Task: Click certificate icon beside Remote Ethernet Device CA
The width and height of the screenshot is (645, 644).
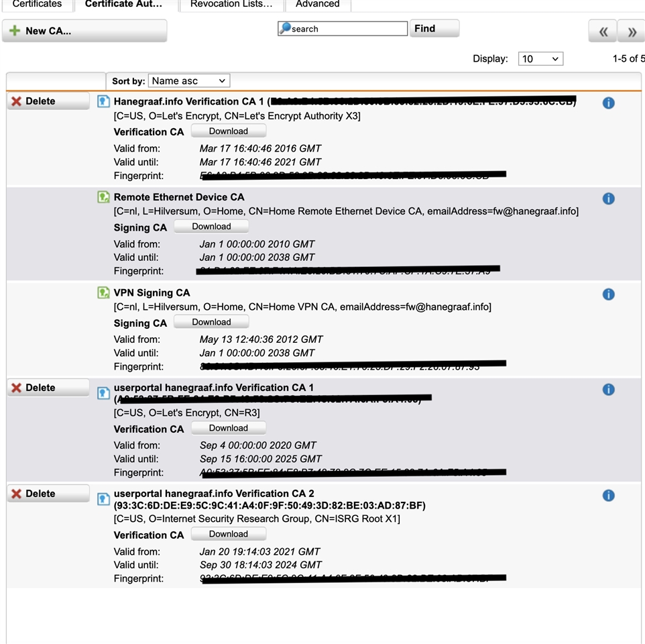Action: [103, 197]
